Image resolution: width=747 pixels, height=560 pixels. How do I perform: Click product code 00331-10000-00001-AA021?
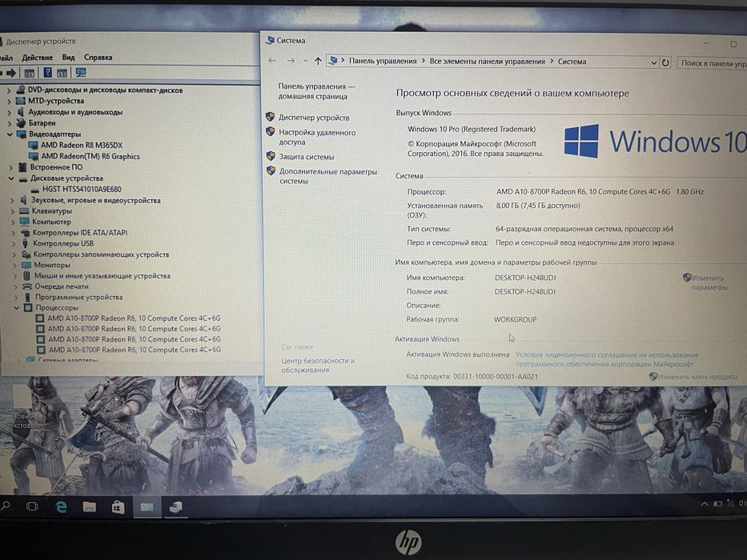pos(496,377)
